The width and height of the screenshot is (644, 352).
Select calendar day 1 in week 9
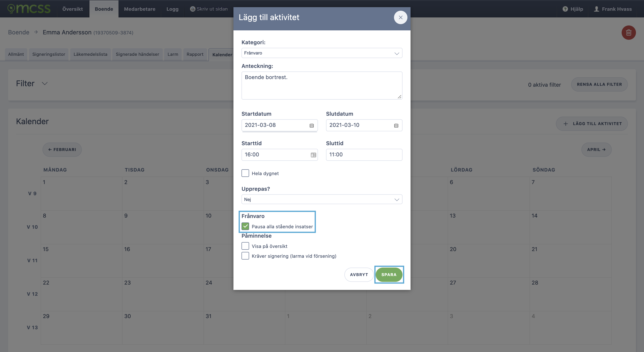tap(81, 193)
